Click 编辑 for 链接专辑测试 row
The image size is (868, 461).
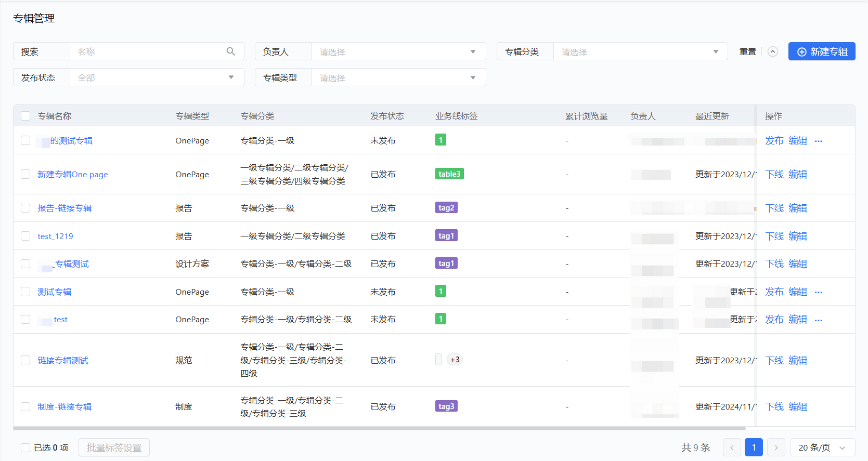pos(798,360)
